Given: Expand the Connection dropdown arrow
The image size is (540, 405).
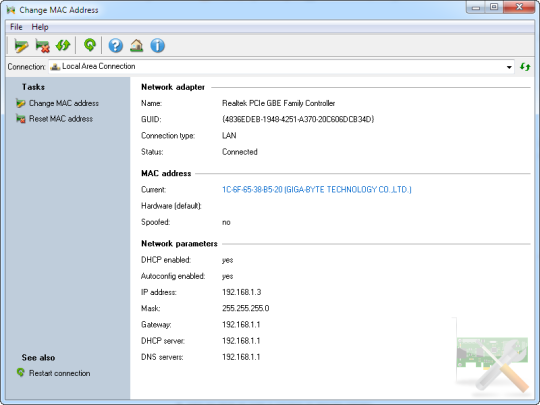Looking at the screenshot, I should (509, 67).
